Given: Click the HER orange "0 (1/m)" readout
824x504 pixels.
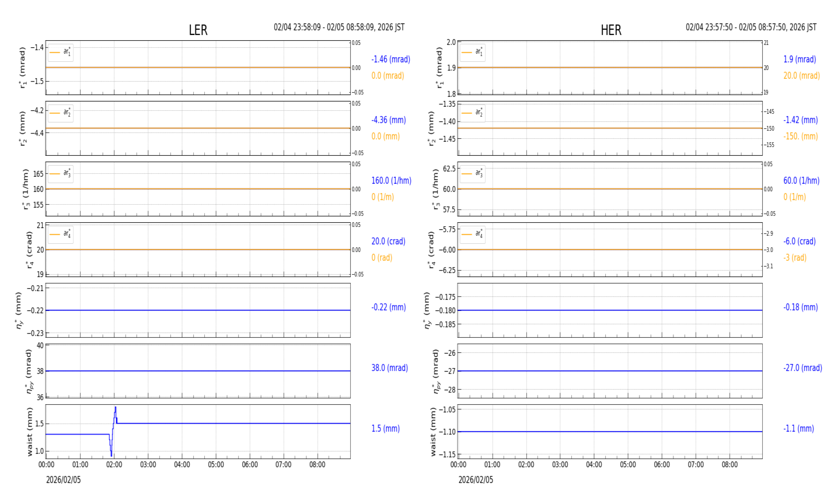Looking at the screenshot, I should point(795,197).
